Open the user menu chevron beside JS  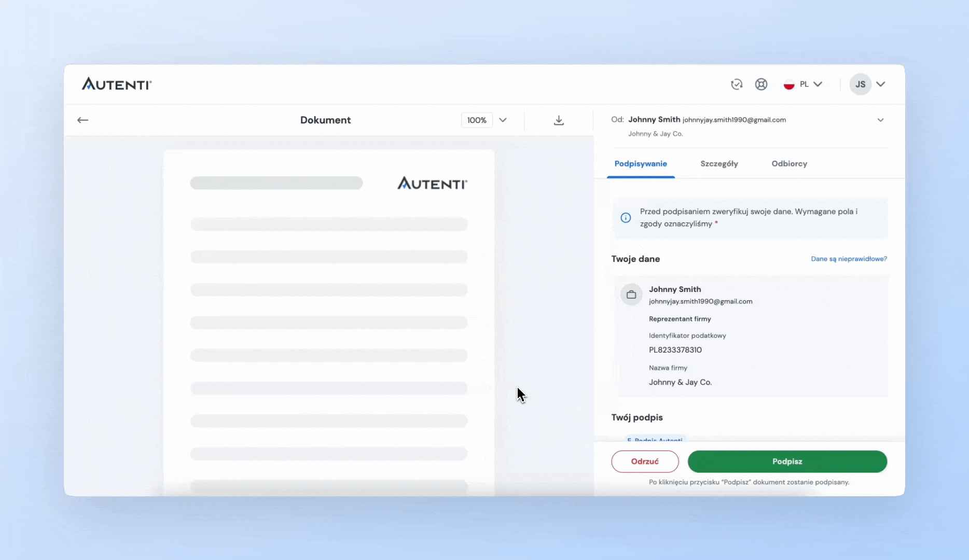tap(881, 85)
